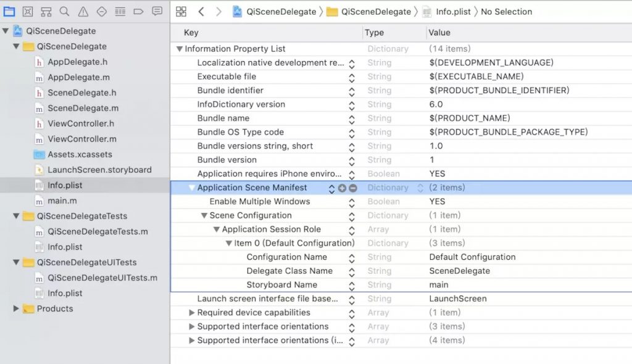Collapse the Scene Configuration row

pyautogui.click(x=204, y=216)
